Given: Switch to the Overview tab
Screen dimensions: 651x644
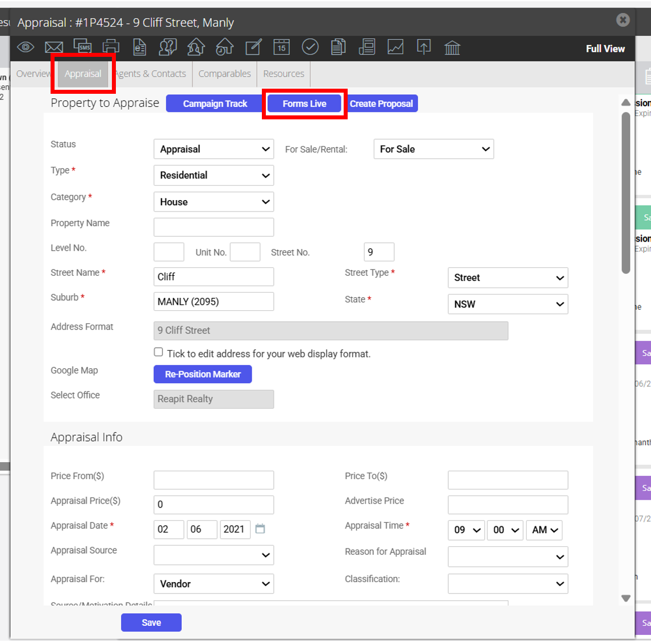Looking at the screenshot, I should coord(33,74).
